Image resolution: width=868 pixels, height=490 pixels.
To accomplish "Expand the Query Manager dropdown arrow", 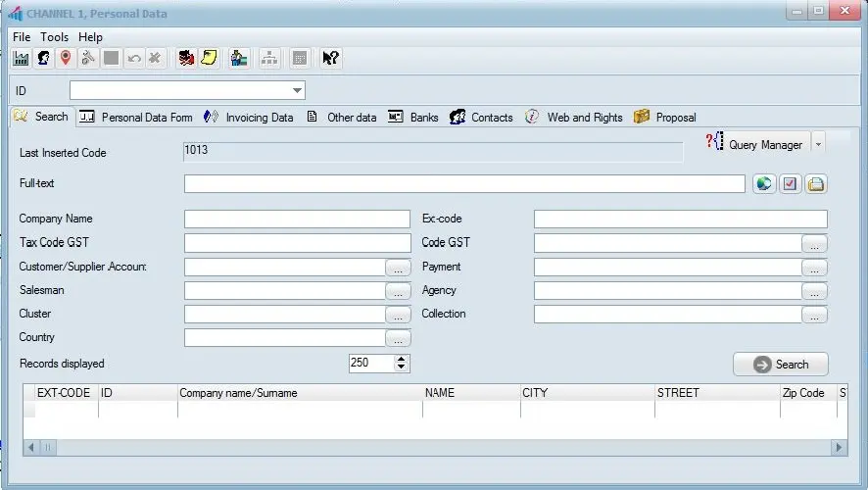I will click(818, 144).
